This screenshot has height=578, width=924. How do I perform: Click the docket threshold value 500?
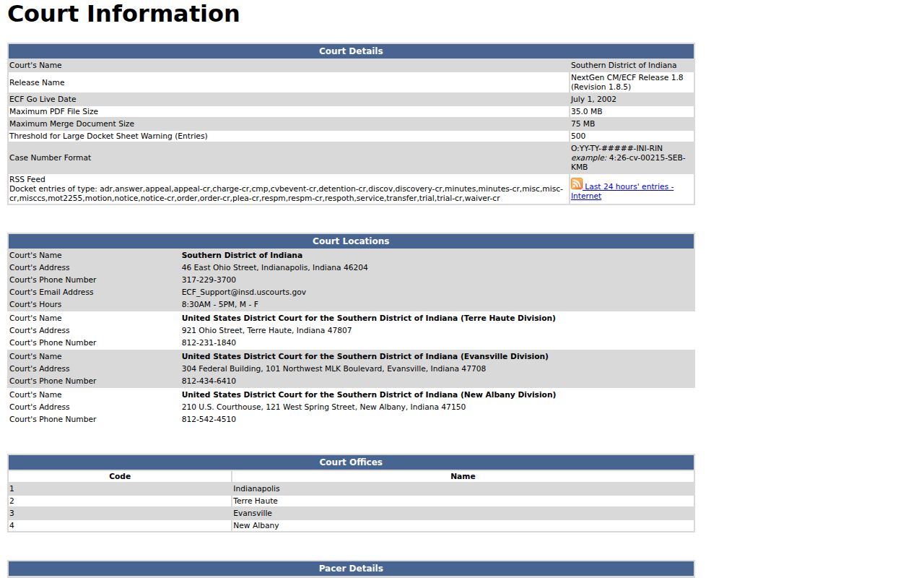(578, 136)
